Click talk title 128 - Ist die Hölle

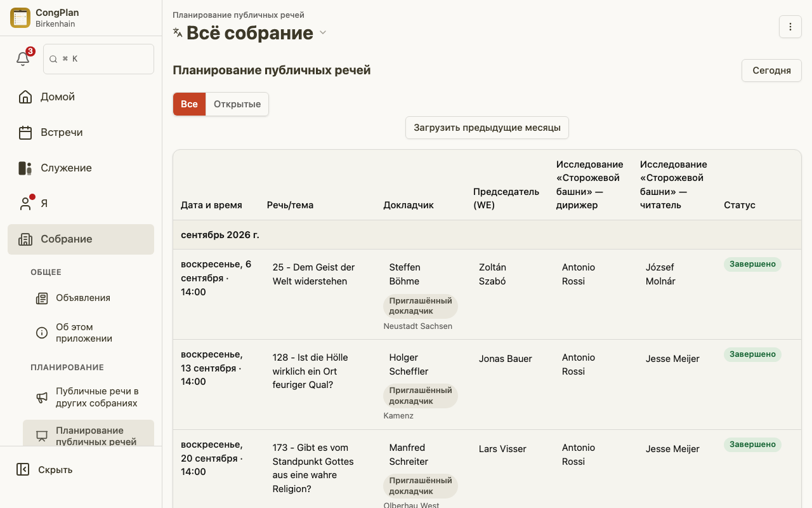(310, 371)
